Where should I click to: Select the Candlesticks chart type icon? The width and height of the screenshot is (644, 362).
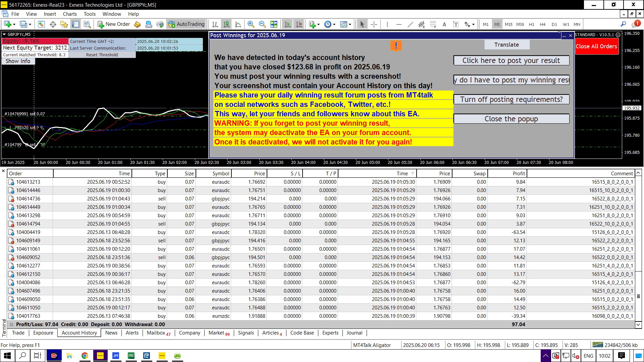(x=227, y=24)
